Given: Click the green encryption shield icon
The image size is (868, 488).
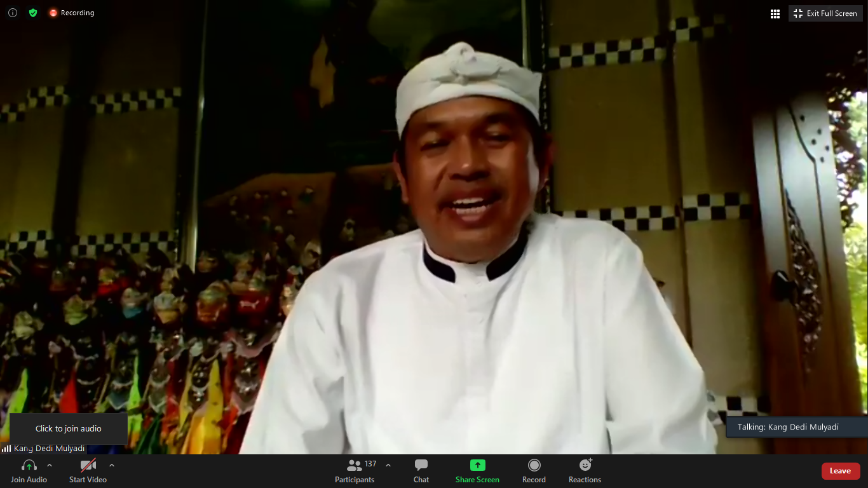Looking at the screenshot, I should click(33, 13).
